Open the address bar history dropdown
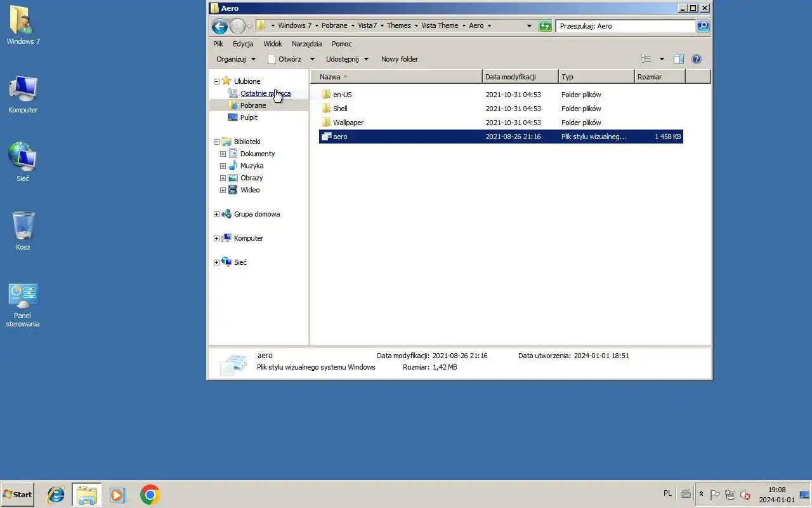This screenshot has width=812, height=508. click(x=529, y=26)
